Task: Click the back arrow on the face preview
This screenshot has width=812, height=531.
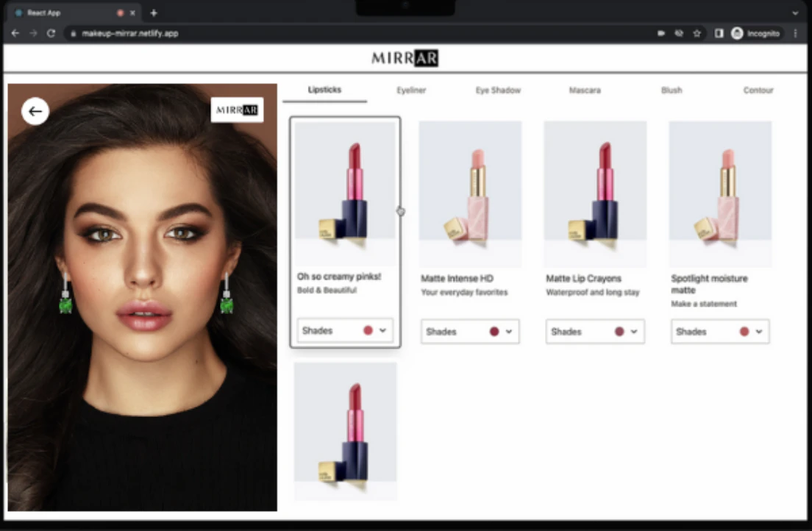Action: pyautogui.click(x=35, y=111)
